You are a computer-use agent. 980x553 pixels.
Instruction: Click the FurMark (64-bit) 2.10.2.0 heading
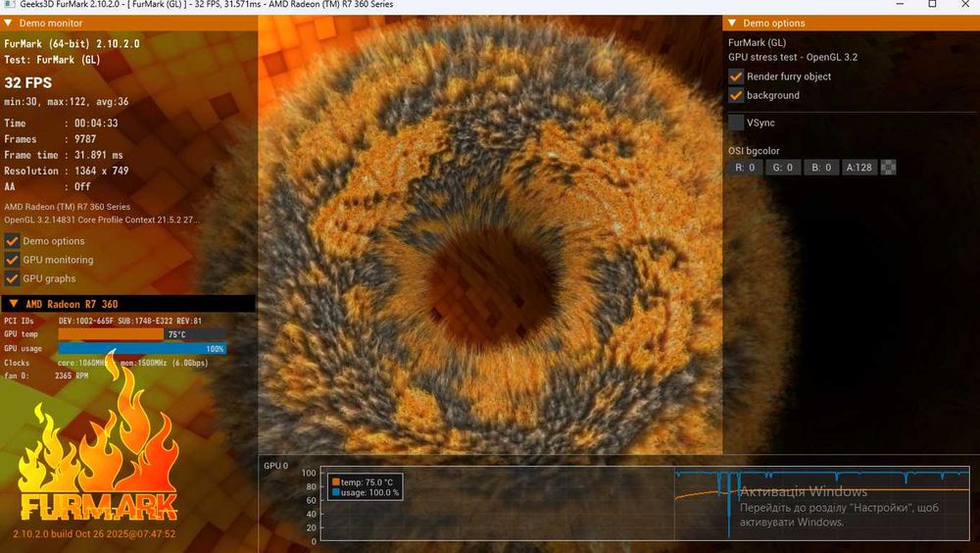pos(72,44)
